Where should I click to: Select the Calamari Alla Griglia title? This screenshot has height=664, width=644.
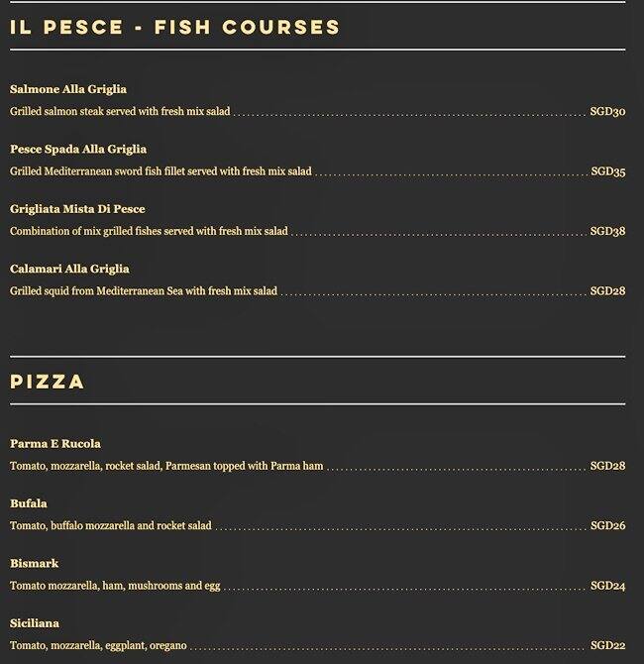click(x=69, y=269)
